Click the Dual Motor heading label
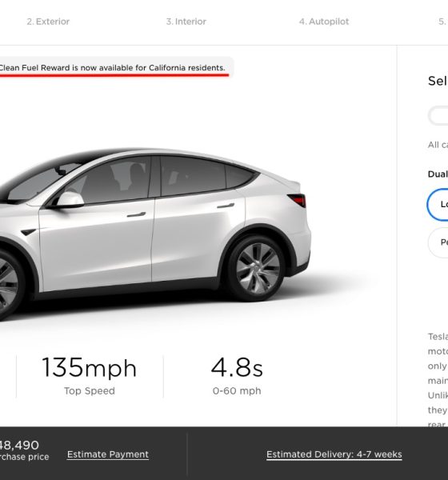 click(x=438, y=174)
